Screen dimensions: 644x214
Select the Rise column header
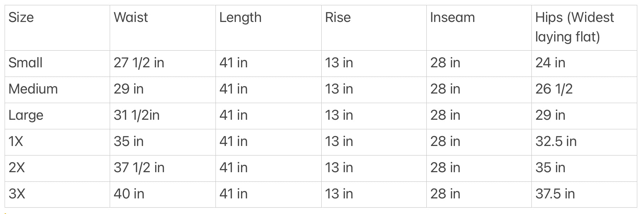338,17
